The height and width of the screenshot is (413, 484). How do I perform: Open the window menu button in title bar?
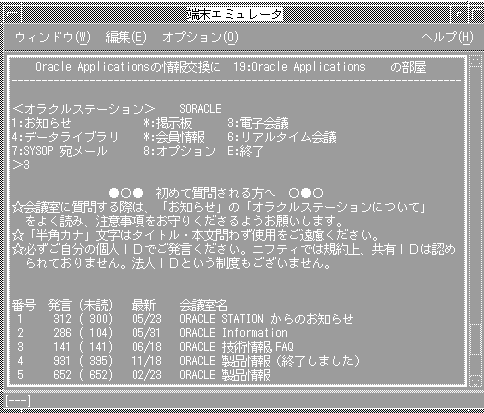[13, 14]
